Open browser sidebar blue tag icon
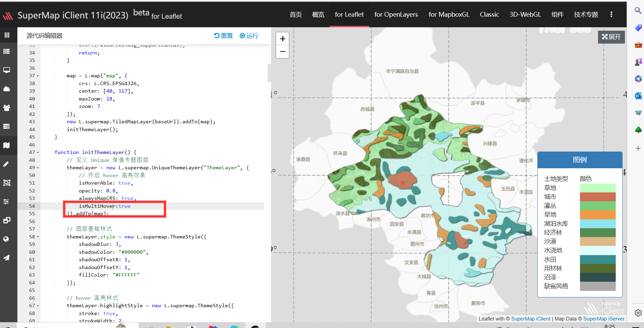Screen dimensions: 644x328 pyautogui.click(x=638, y=28)
